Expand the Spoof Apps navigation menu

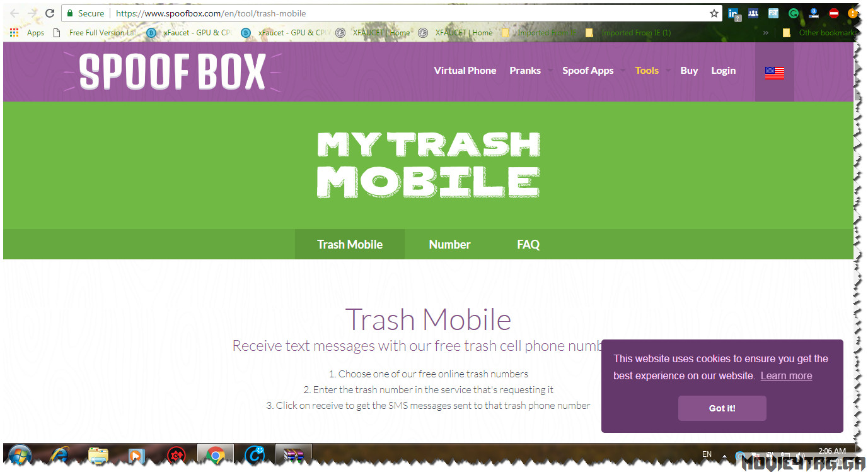588,71
